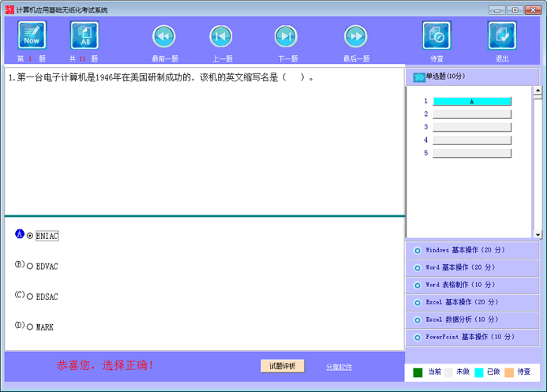This screenshot has width=547, height=392.
Task: Click the 试题评析 button
Action: (x=283, y=366)
